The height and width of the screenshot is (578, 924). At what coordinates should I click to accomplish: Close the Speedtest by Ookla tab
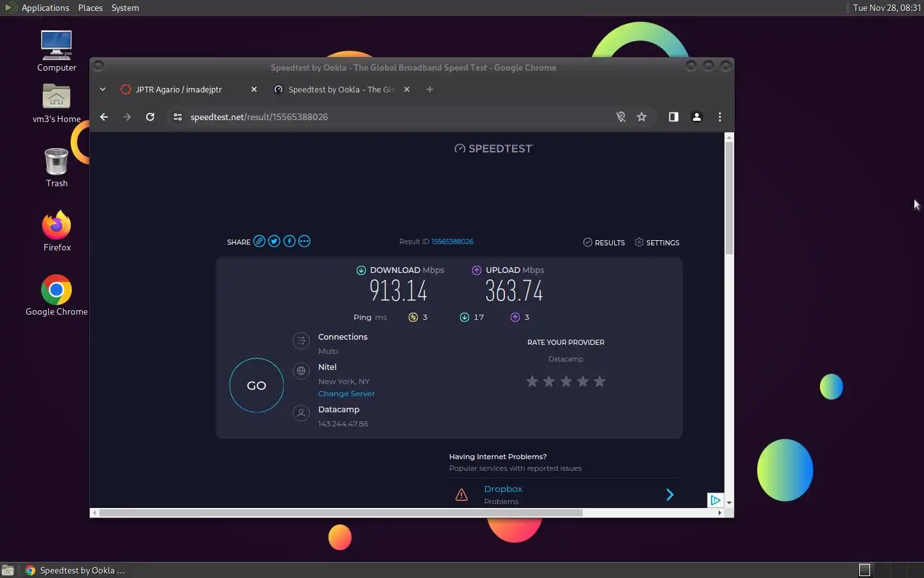click(x=407, y=89)
